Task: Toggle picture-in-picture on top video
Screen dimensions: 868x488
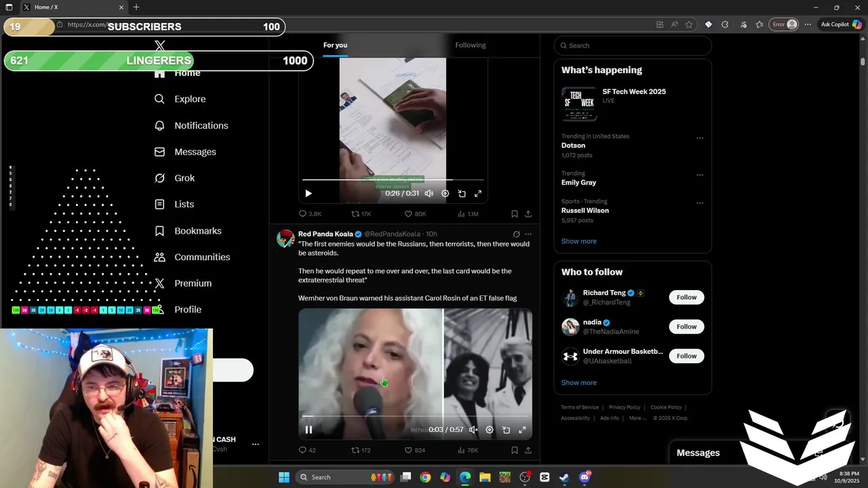Action: pyautogui.click(x=462, y=193)
